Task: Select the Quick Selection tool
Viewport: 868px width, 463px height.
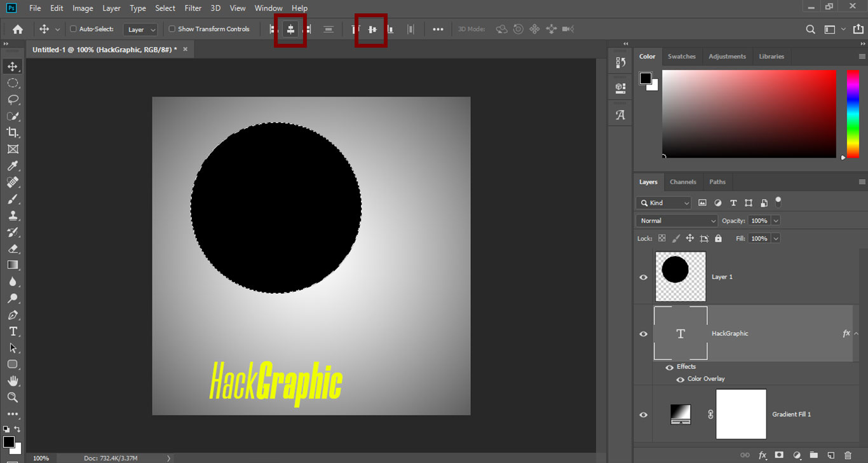Action: pos(13,116)
